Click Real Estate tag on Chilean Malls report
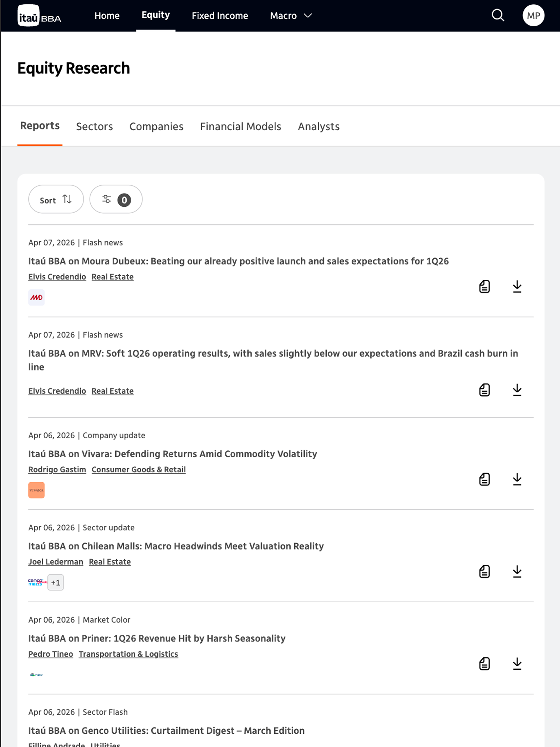 110,562
